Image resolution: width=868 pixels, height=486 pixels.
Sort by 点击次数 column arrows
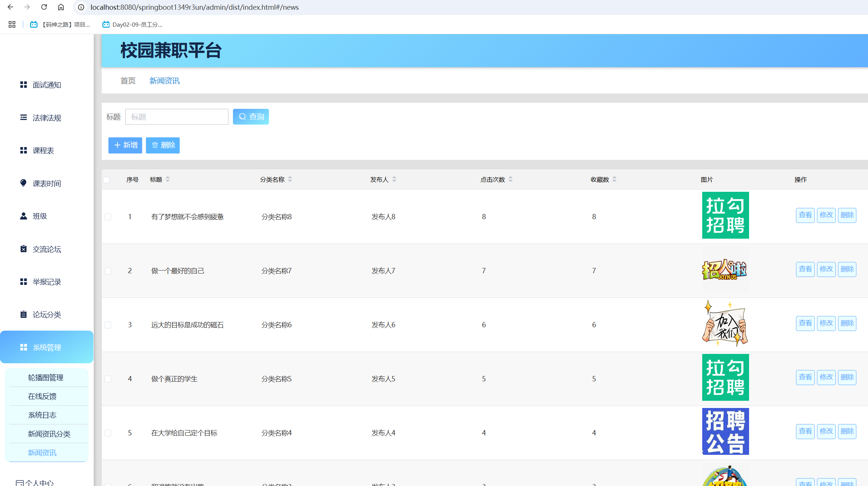coord(511,179)
